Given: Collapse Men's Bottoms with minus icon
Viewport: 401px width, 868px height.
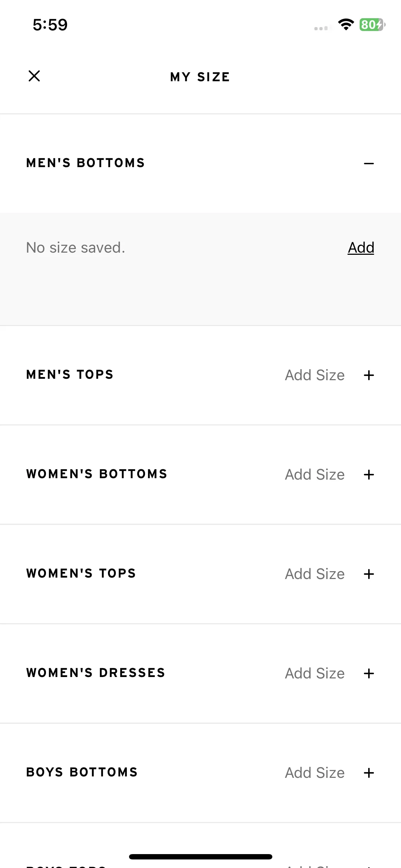Looking at the screenshot, I should point(369,164).
